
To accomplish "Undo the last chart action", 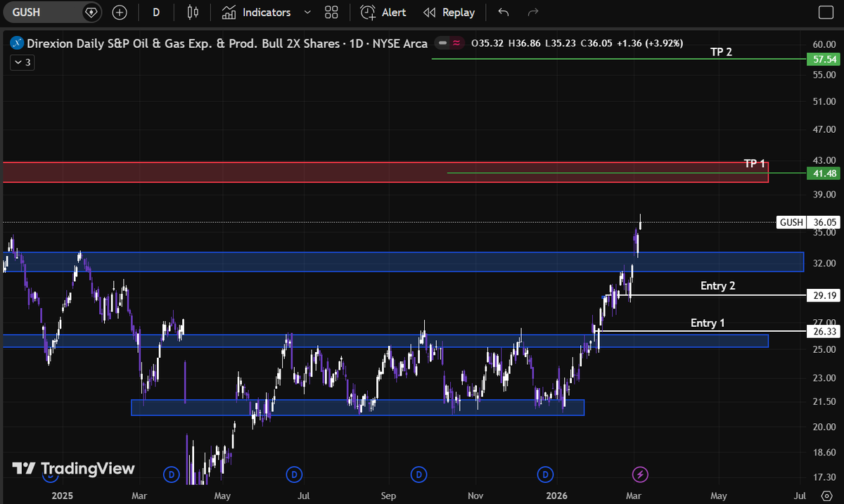I will (503, 13).
